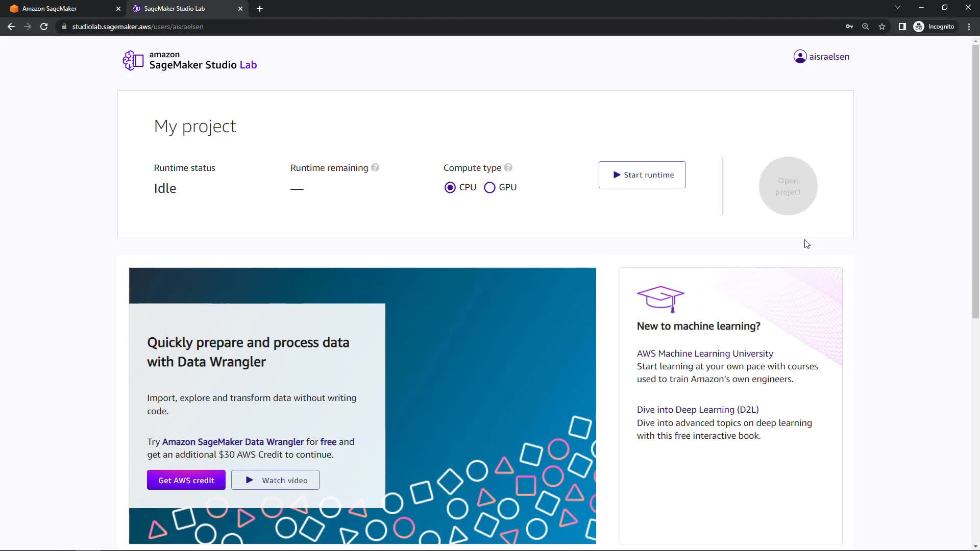The image size is (980, 551).
Task: Open Chrome three-dot menu
Action: (969, 27)
